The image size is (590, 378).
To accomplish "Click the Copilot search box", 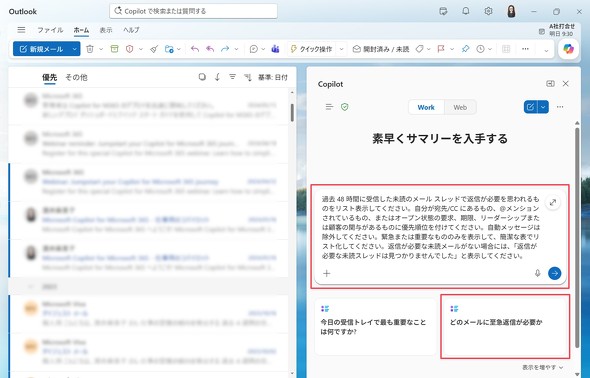I will [x=193, y=11].
